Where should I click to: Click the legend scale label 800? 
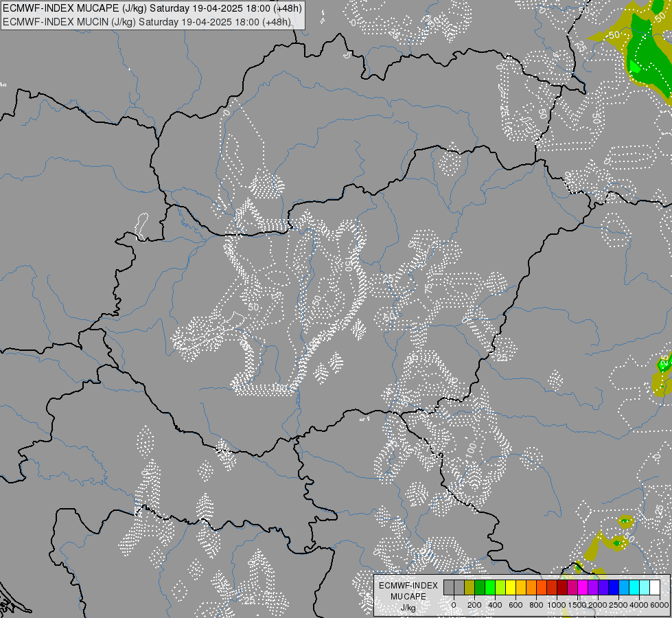[x=536, y=605]
